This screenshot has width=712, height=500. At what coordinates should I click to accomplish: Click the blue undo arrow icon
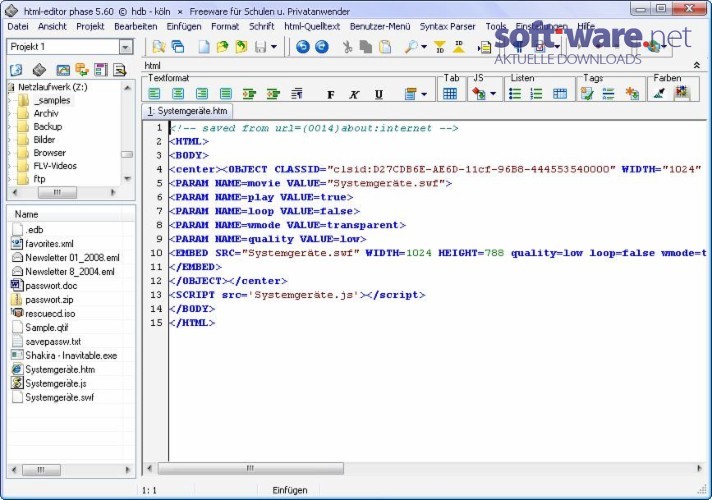click(x=302, y=46)
